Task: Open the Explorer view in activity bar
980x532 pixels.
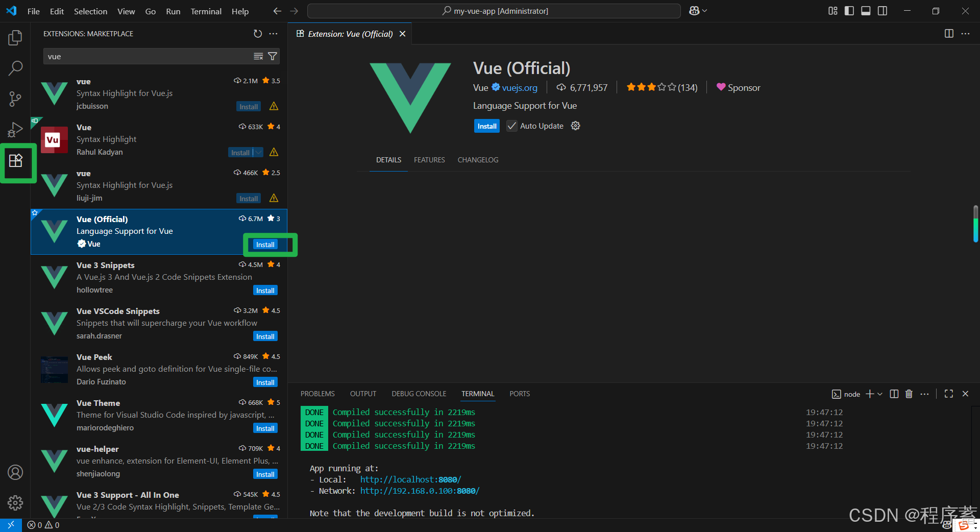Action: pyautogui.click(x=15, y=38)
